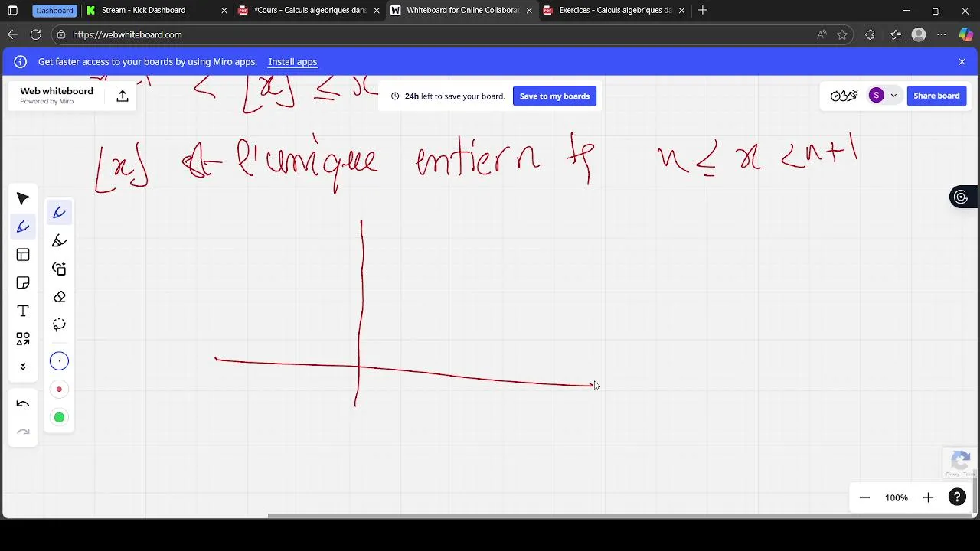Save board with Save to my boards
The height and width of the screenshot is (551, 980).
(x=554, y=96)
